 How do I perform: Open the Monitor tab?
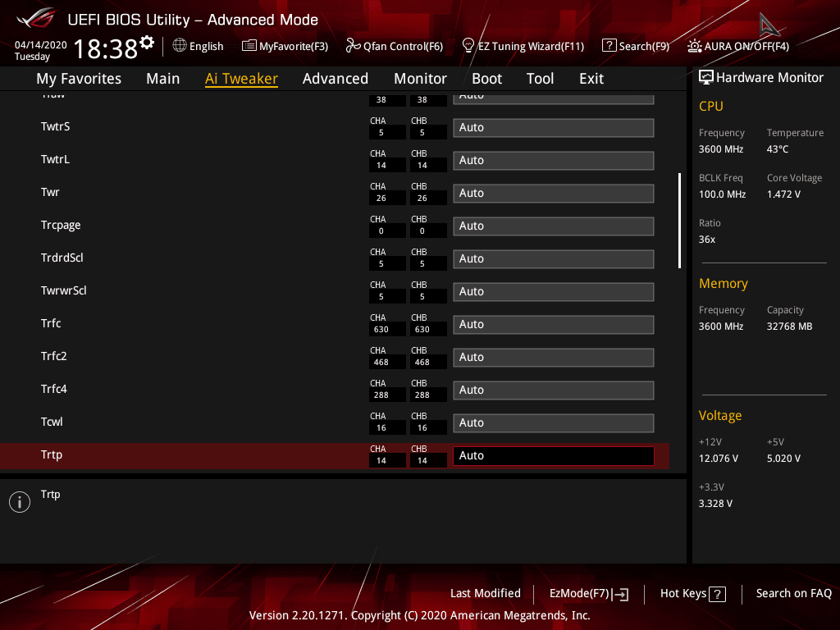click(420, 79)
